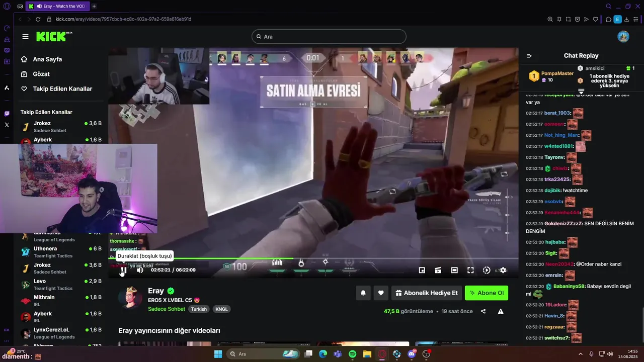This screenshot has height=362, width=644.
Task: Open the hamburger sidebar menu
Action: 25,37
